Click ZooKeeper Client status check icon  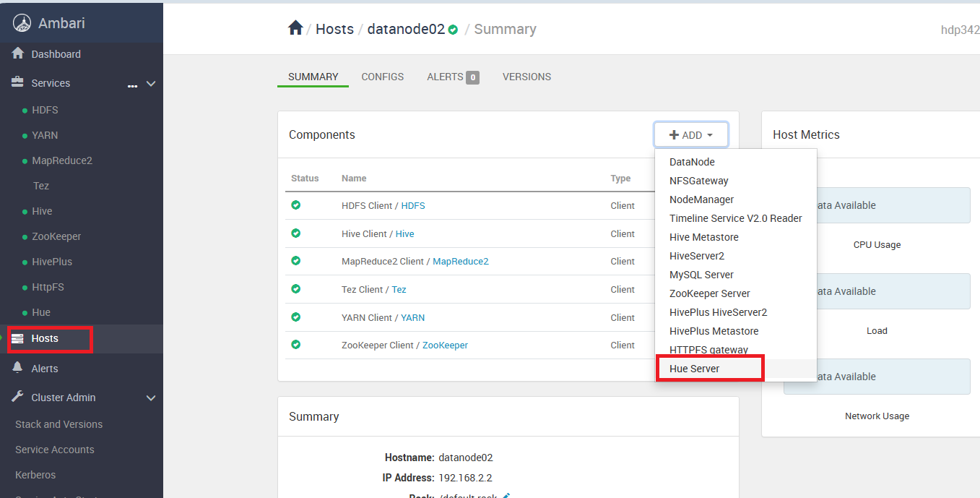[295, 345]
